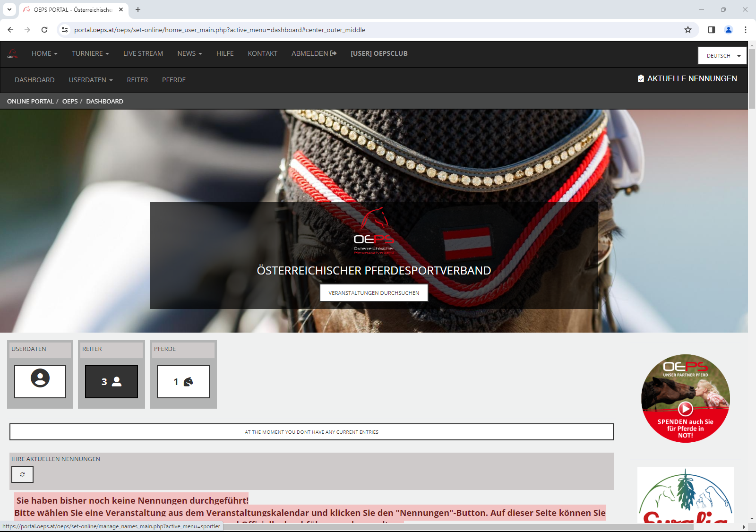
Task: Click the refresh icon under Ihre aktuellen Nennungen
Action: pyautogui.click(x=23, y=474)
